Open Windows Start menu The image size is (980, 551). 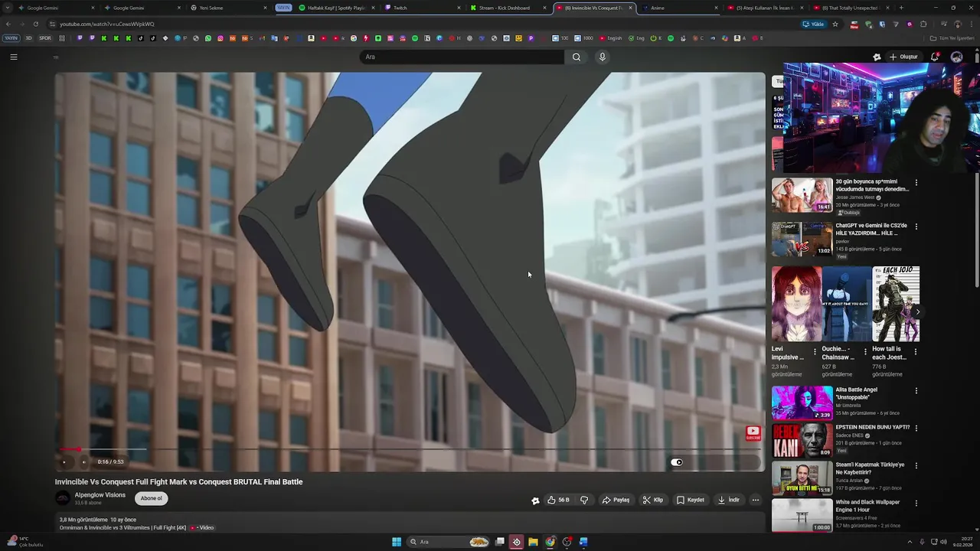(397, 542)
